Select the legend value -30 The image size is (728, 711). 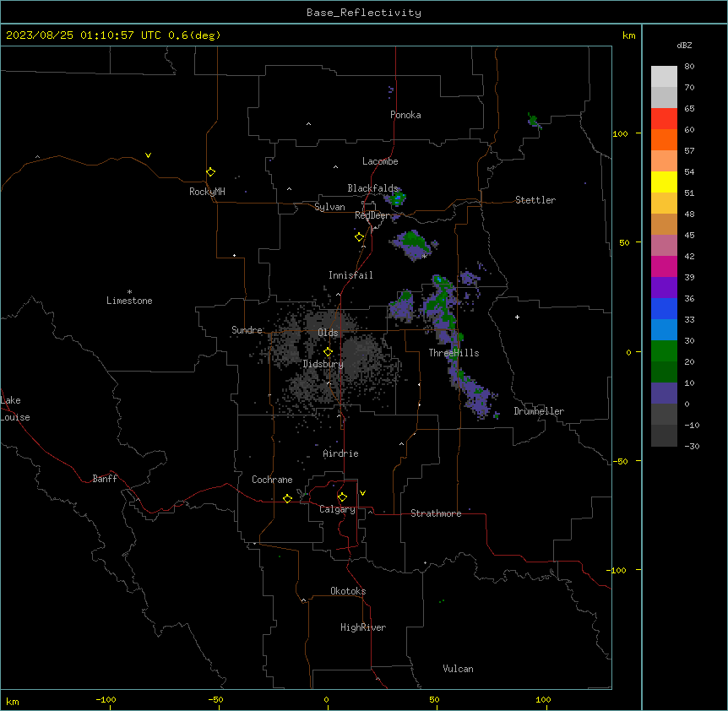coord(692,447)
